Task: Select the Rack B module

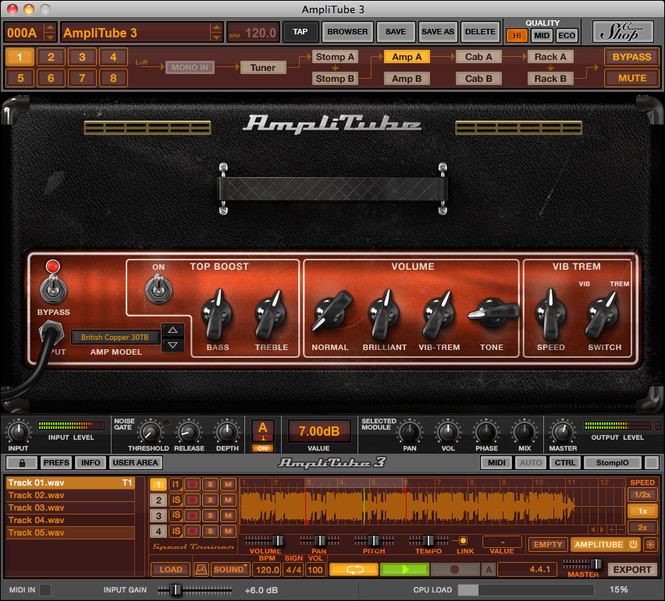Action: 550,78
